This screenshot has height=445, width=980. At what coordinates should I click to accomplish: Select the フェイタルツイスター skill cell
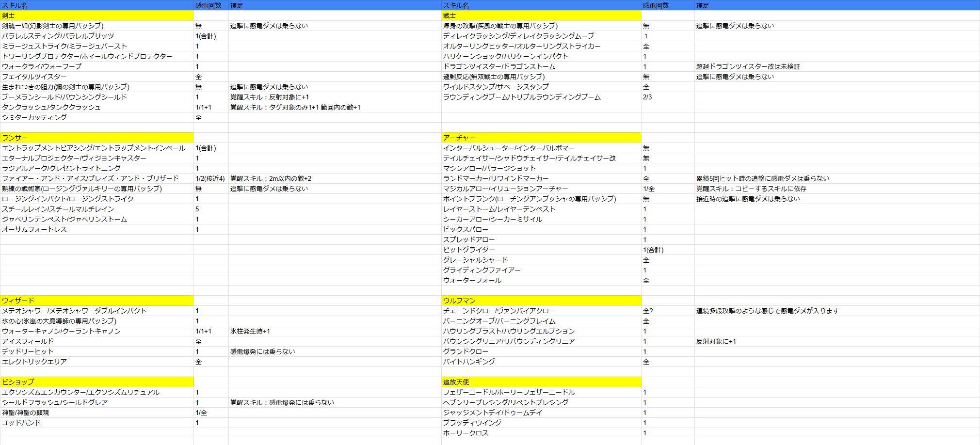(x=97, y=77)
